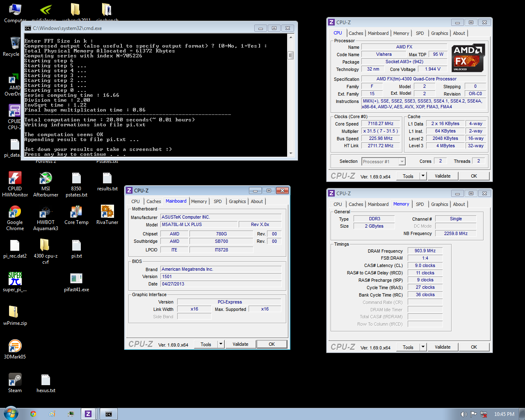
Task: Open volume control in system tray
Action: click(x=463, y=414)
